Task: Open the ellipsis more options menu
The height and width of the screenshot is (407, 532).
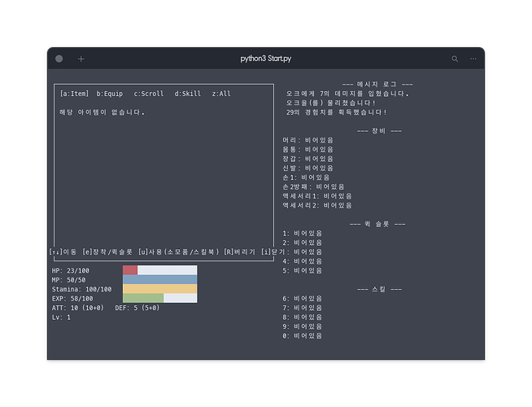Action: 473,59
